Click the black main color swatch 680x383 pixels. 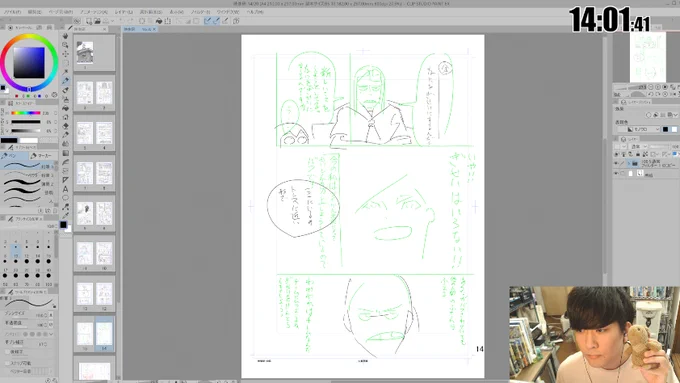(x=9, y=141)
